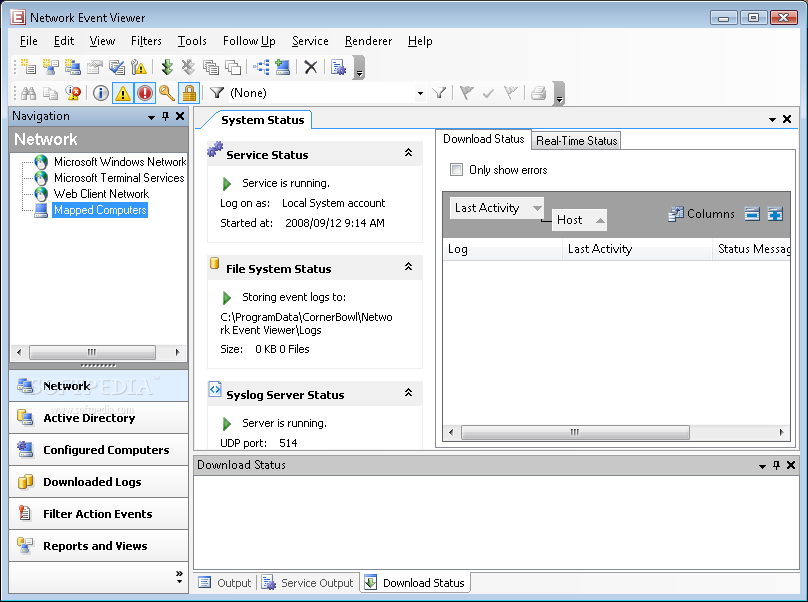
Task: Click the wrench with warning sign icon
Action: coord(139,67)
